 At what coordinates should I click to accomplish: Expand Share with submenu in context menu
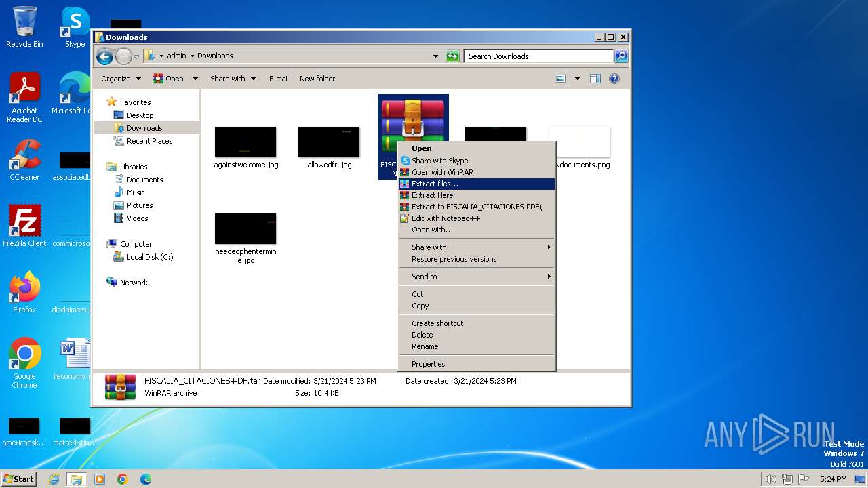coord(476,247)
